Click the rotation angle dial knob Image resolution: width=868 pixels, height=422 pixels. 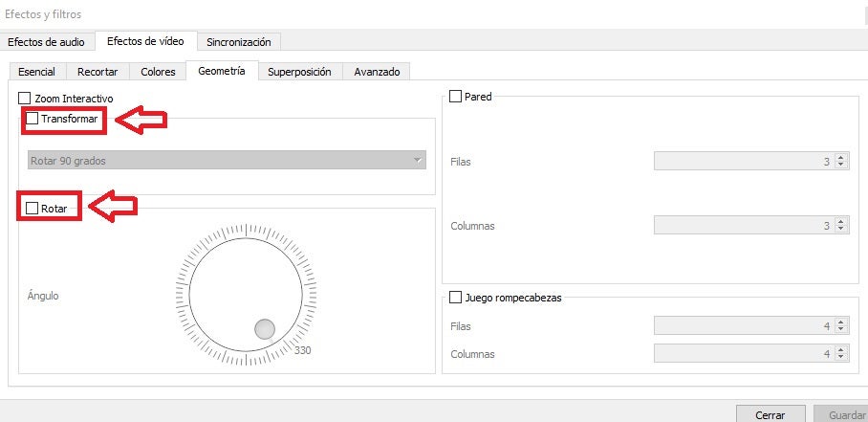(265, 329)
